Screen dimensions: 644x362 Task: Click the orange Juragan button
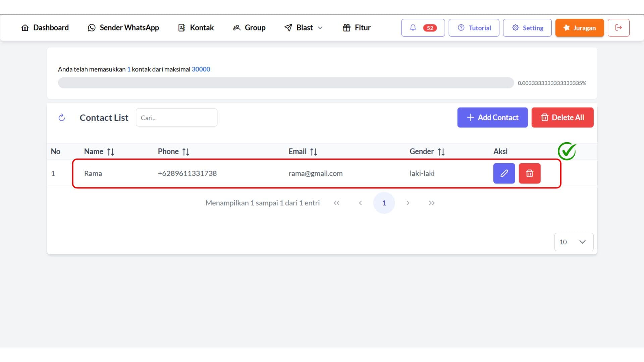[x=580, y=28]
